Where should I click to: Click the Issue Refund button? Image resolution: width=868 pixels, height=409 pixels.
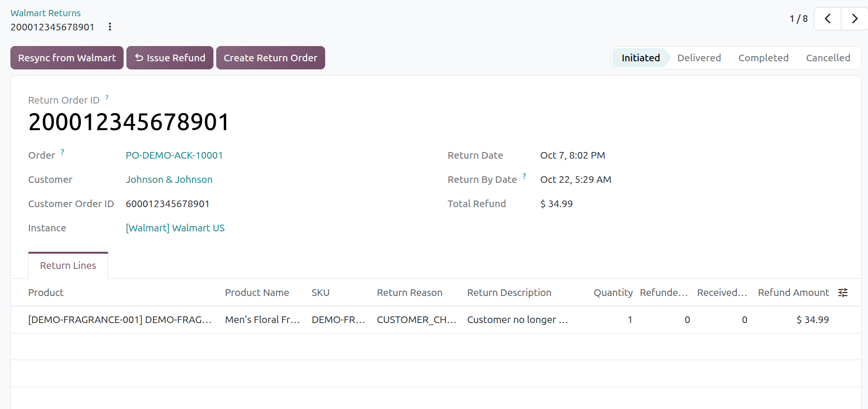[x=170, y=57]
